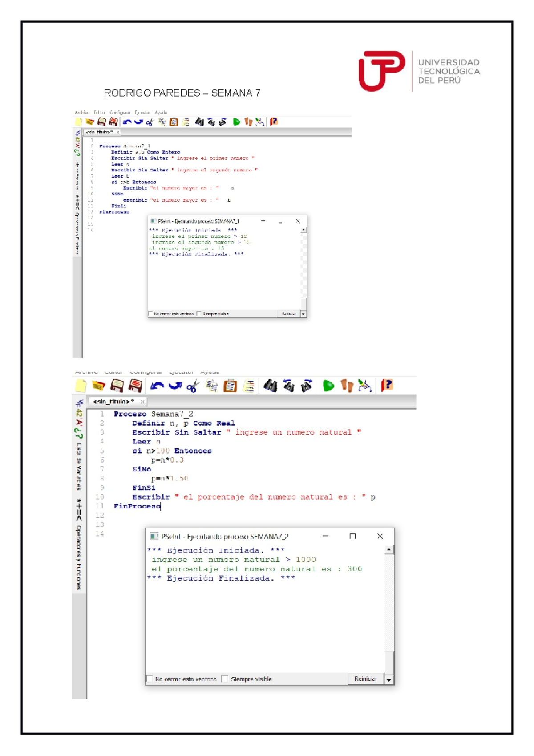Viewport: 534px width, 756px height.
Task: Click the step-by-step footprints icon in lower toolbar
Action: coord(347,386)
